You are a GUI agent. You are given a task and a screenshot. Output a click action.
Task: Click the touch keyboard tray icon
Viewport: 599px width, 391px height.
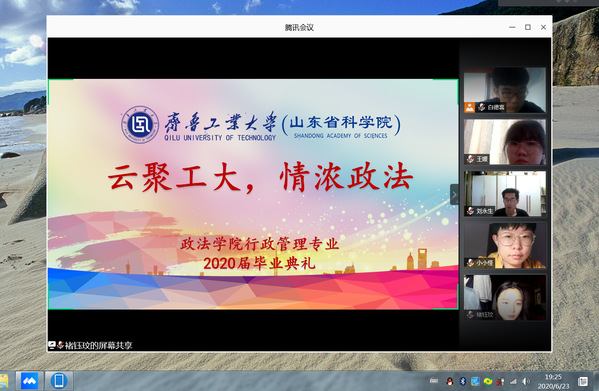coord(434,380)
